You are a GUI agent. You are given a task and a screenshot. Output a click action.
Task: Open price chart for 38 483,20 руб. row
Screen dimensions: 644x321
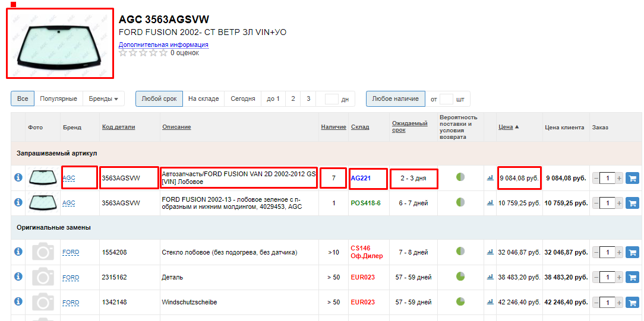point(490,277)
